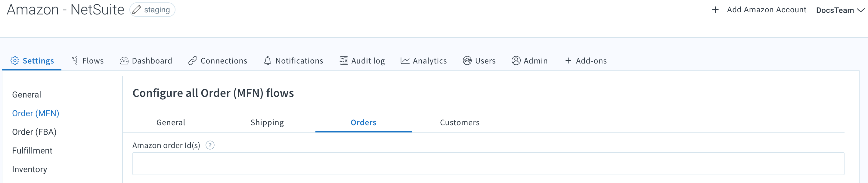
Task: Click the Flows branch icon
Action: [x=75, y=61]
